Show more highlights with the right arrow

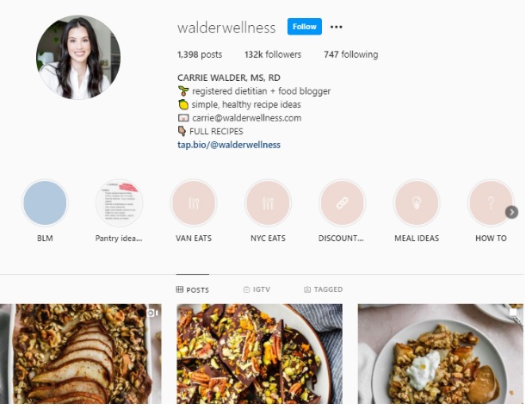pyautogui.click(x=511, y=213)
